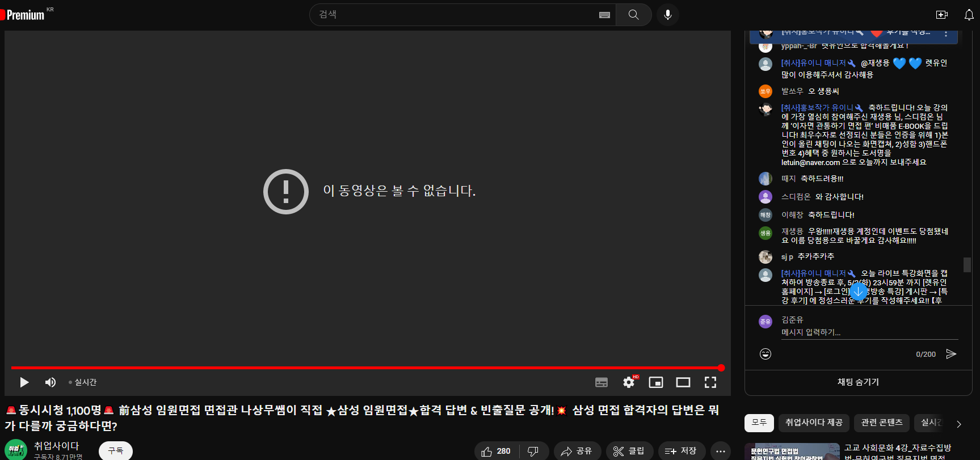Open the pinned chat message options menu
Screen dimensions: 980x460
click(x=946, y=33)
